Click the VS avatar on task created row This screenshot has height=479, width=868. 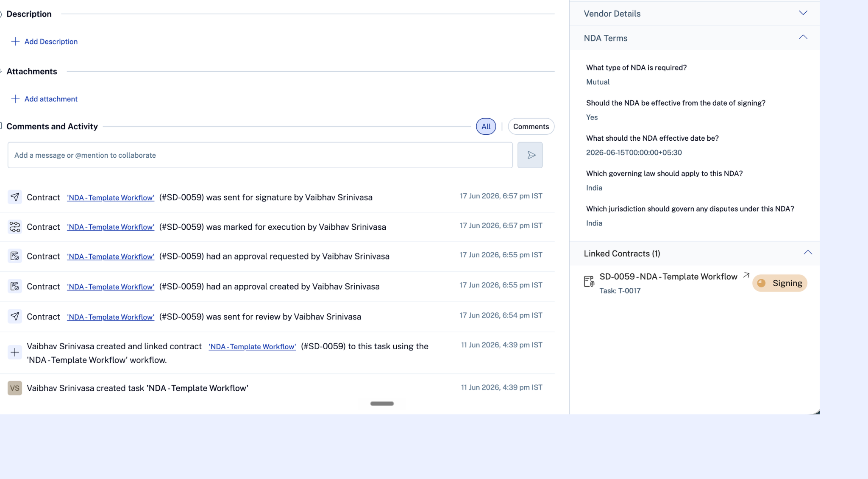(15, 388)
